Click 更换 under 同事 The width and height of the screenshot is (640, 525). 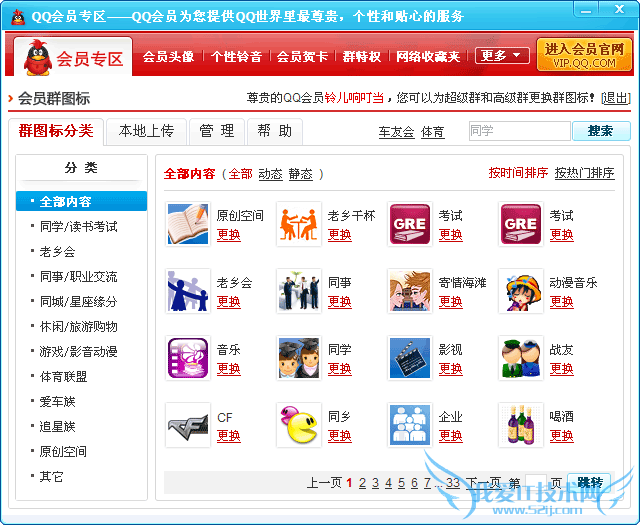pos(340,302)
